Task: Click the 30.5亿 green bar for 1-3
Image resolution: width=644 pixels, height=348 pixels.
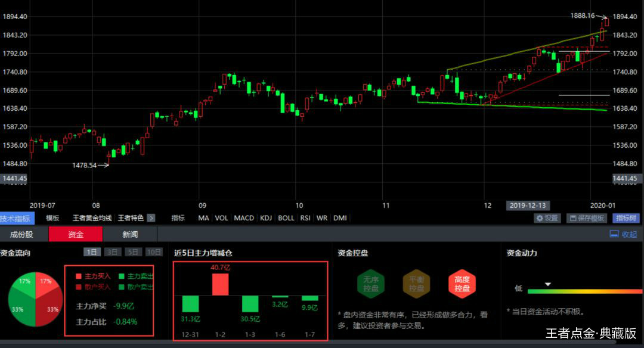Action: (x=250, y=304)
